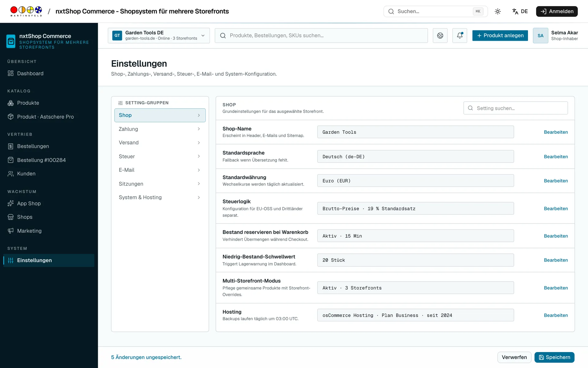Click Bearbeiten for Multi-Storefront-Modus

click(x=556, y=288)
